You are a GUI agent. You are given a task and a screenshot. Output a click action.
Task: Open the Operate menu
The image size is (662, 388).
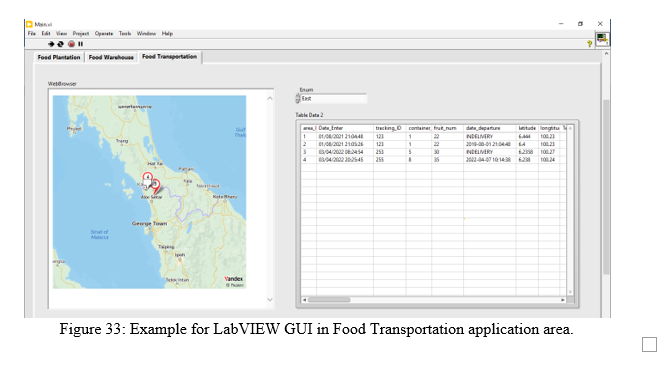[x=104, y=33]
